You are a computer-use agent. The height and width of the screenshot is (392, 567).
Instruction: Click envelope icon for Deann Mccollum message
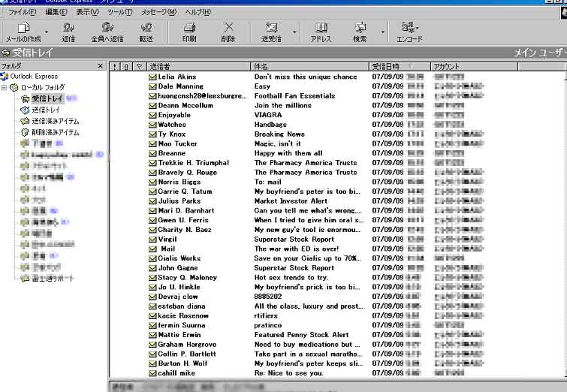click(x=152, y=106)
